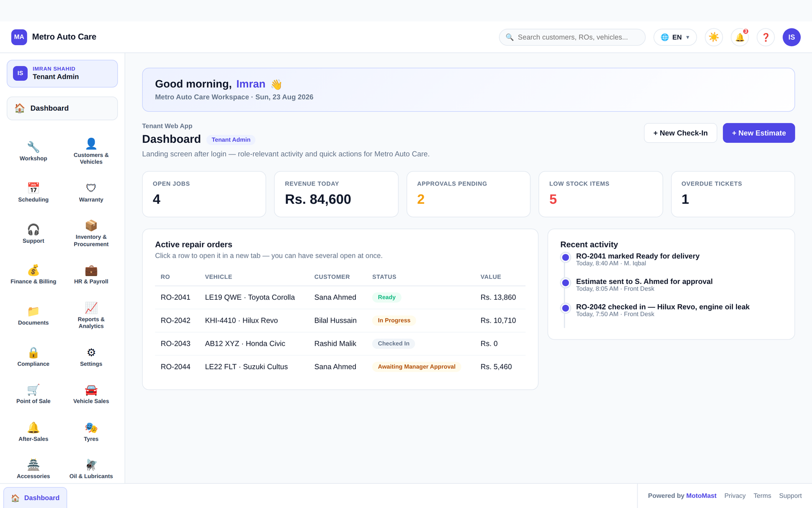Open notifications bell with badge
The image size is (812, 508).
740,37
